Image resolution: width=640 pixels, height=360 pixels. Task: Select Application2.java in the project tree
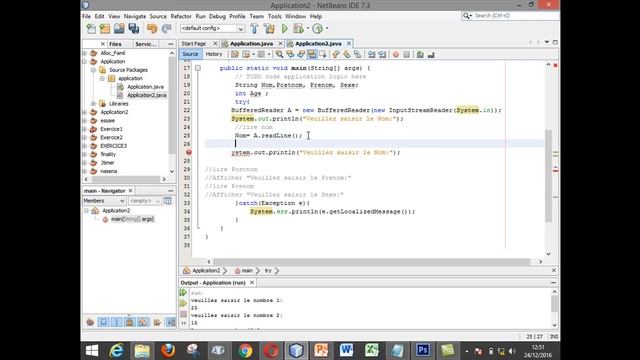pyautogui.click(x=147, y=95)
